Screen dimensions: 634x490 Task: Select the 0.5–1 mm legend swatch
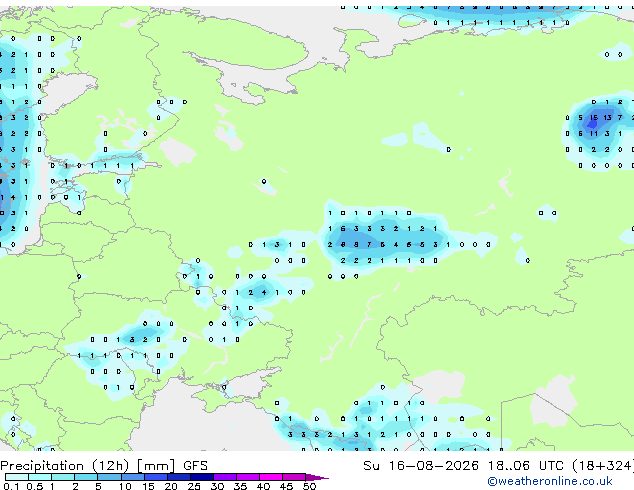coord(40,477)
